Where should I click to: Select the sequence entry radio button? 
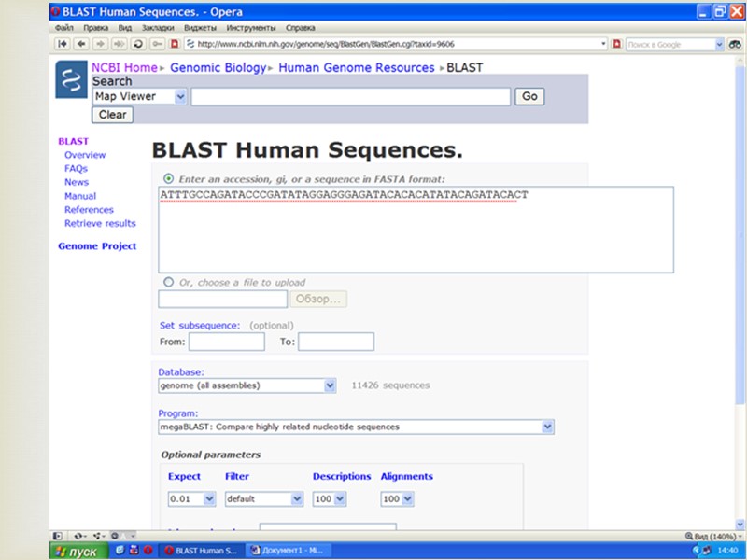[168, 178]
